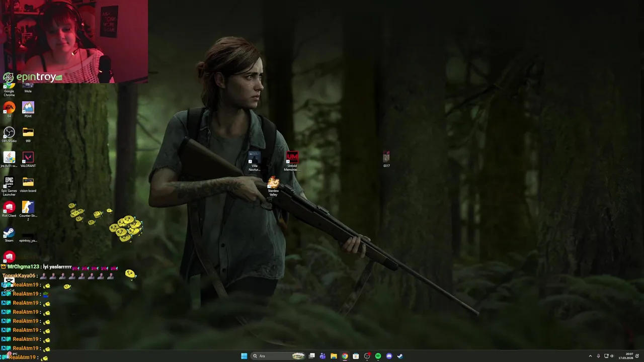Open the Windows Start menu
This screenshot has height=362, width=644.
point(244,356)
